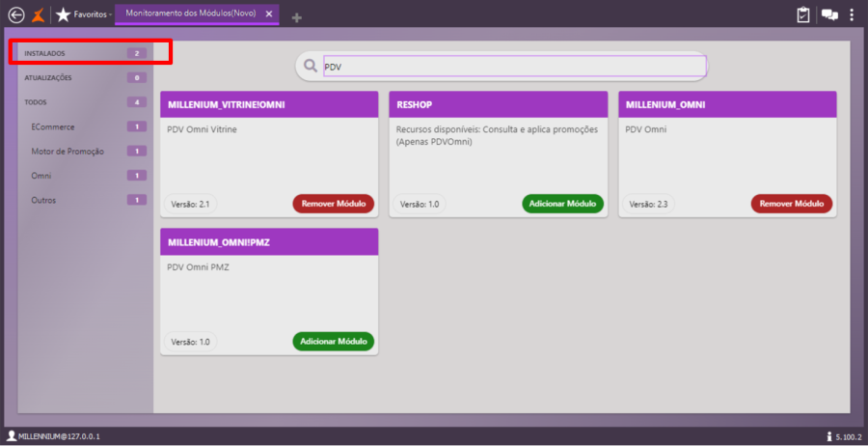Viewport: 868px width, 446px height.
Task: Open the orange Millennium logo icon
Action: (x=39, y=14)
